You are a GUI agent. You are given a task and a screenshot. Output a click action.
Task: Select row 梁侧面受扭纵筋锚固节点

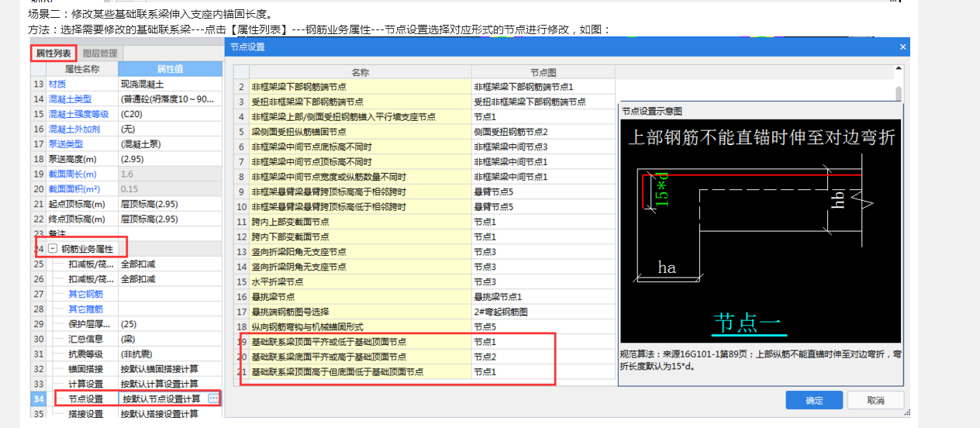pyautogui.click(x=425, y=132)
